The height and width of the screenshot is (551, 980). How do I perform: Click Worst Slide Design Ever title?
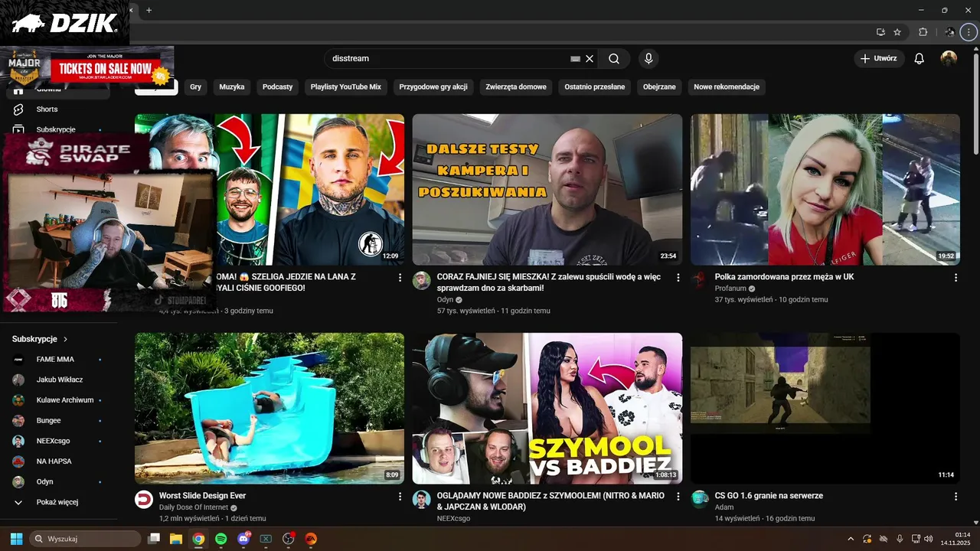(x=202, y=496)
